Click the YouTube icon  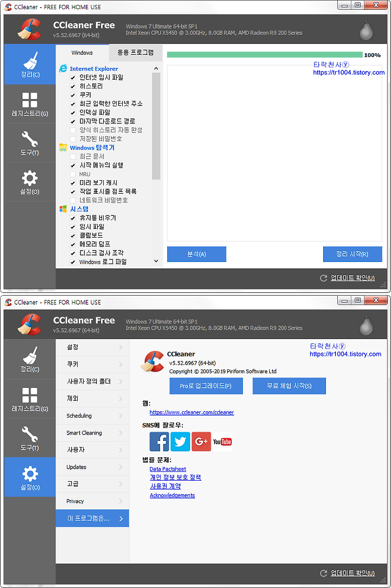(222, 442)
